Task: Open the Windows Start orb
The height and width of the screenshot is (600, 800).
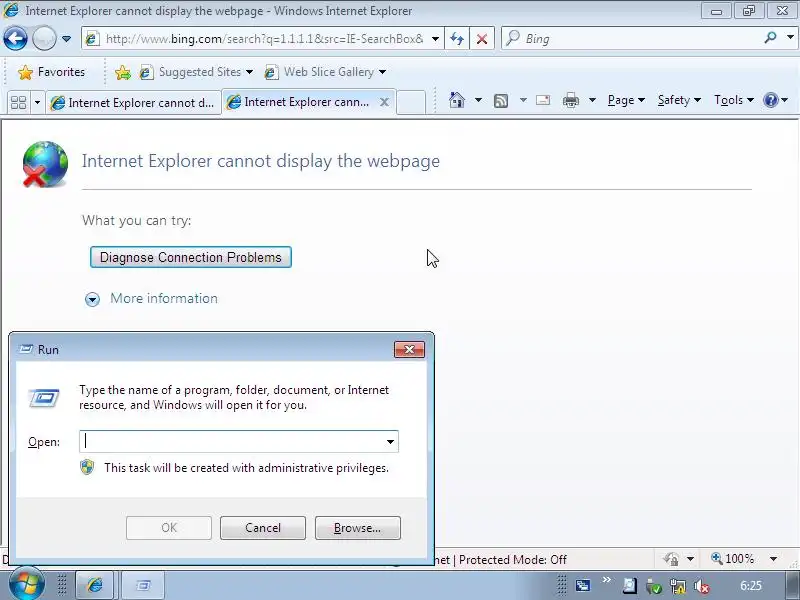Action: click(x=26, y=583)
